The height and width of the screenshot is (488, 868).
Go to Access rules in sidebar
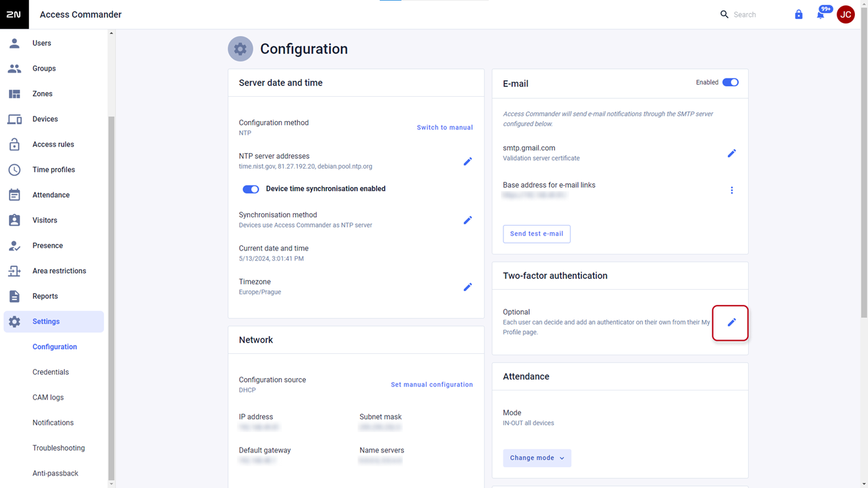[x=53, y=145]
